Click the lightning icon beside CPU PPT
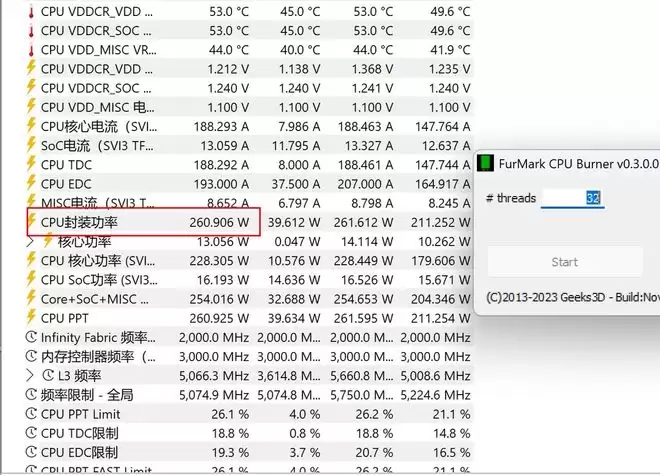Viewport: 660px width, 475px height. pos(30,318)
